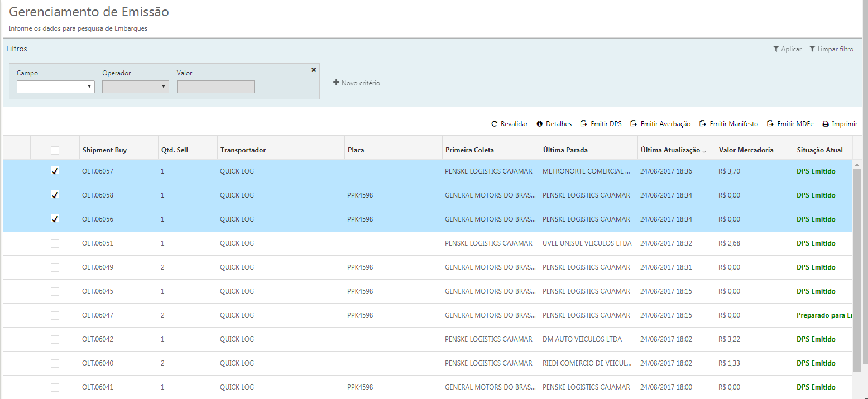Viewport: 868px width, 399px height.
Task: Click the Valor input field
Action: [215, 86]
